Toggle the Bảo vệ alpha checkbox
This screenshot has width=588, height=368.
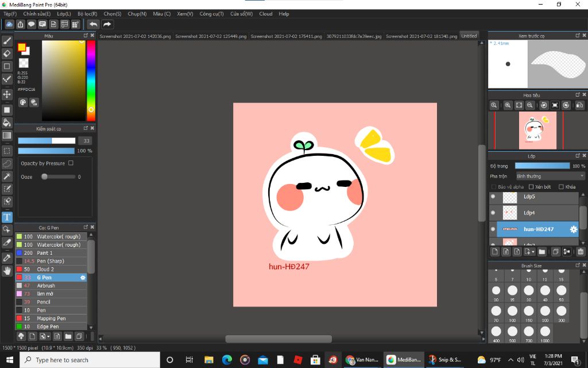coord(493,187)
